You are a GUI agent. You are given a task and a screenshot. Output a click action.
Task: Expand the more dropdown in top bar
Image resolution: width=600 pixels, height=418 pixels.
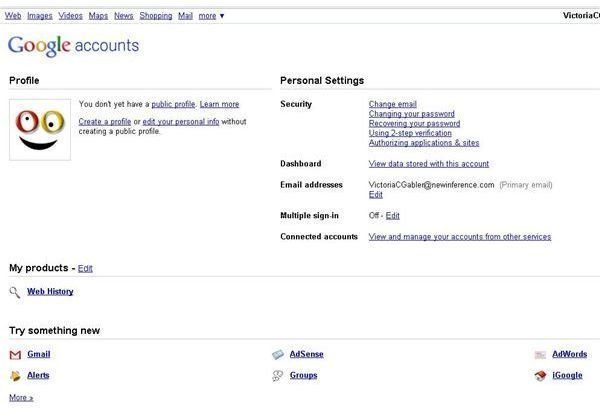211,16
